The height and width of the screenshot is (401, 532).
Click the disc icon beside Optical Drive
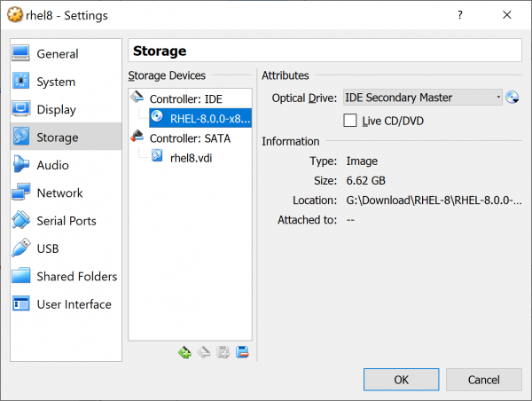[512, 98]
